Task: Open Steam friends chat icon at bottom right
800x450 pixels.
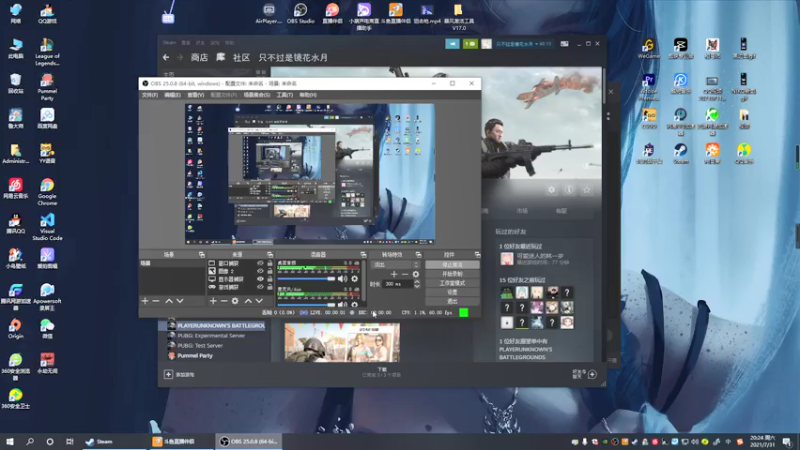Action: pyautogui.click(x=592, y=374)
